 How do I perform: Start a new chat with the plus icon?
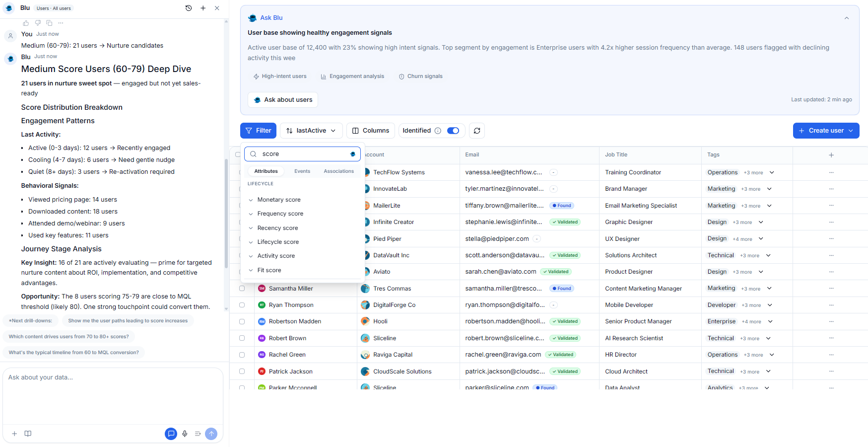pos(203,8)
